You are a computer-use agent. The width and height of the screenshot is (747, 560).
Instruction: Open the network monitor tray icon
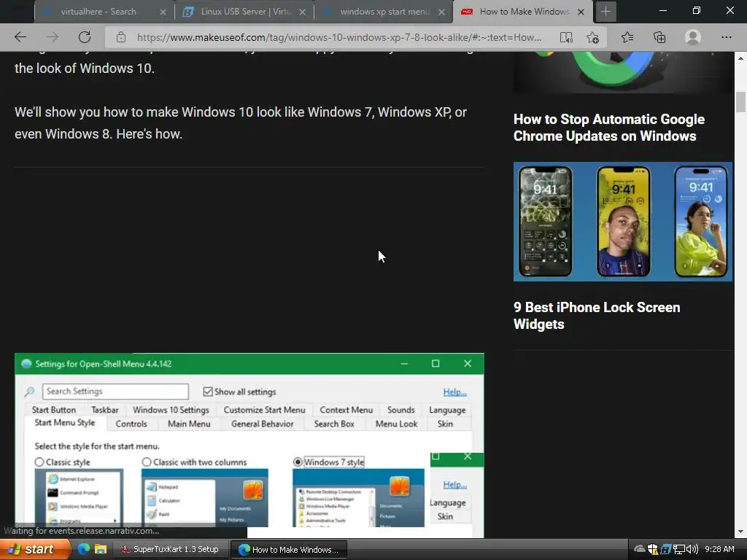(678, 550)
